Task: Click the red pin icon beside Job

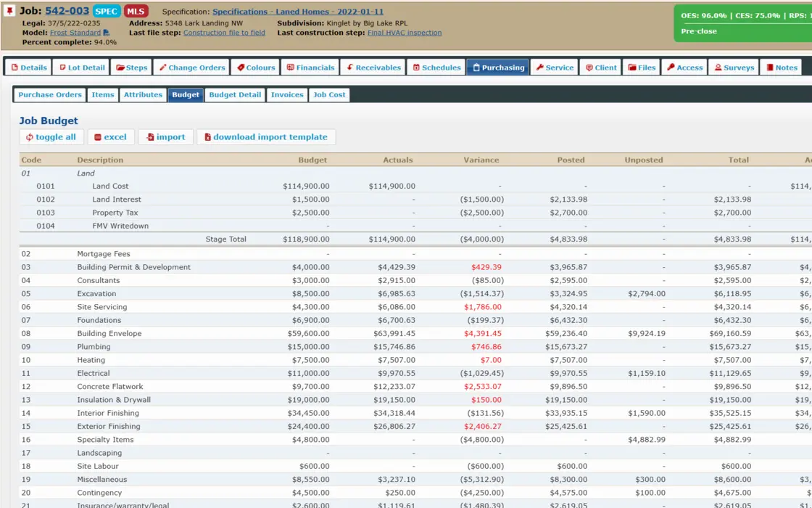Action: (x=9, y=11)
